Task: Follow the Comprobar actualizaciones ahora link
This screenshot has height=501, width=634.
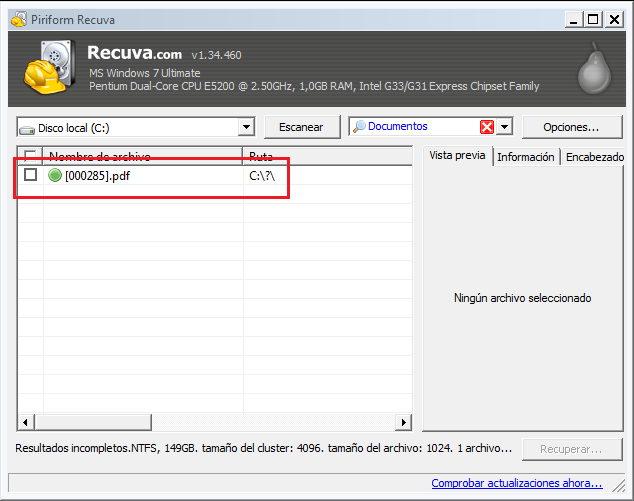Action: [x=516, y=484]
